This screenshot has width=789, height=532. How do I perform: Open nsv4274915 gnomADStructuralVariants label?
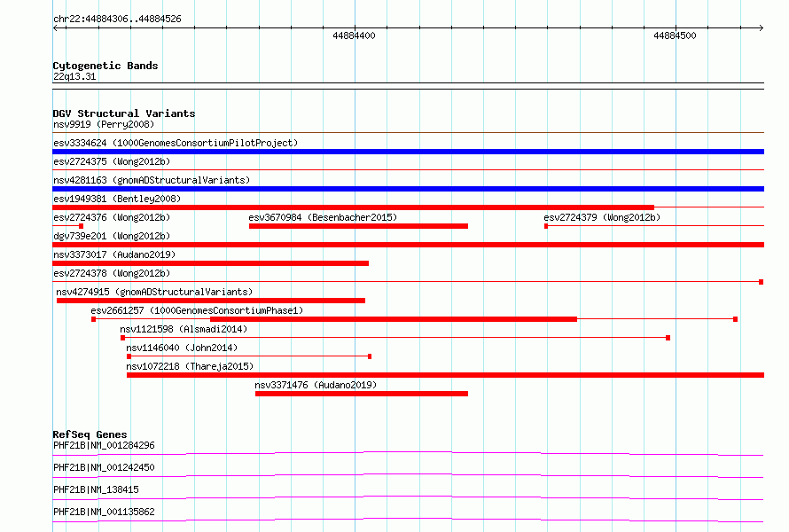pyautogui.click(x=154, y=292)
